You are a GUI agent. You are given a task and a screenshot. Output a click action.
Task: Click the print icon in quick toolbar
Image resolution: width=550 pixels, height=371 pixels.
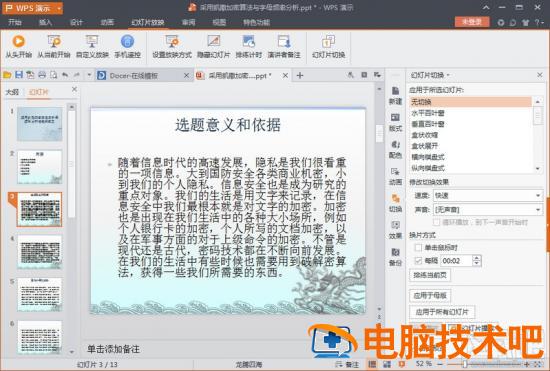point(42,75)
